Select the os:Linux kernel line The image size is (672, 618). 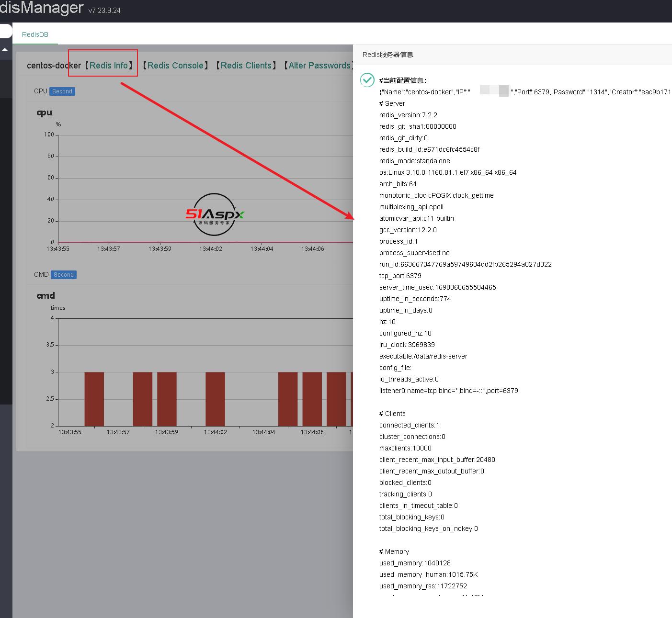pos(448,172)
